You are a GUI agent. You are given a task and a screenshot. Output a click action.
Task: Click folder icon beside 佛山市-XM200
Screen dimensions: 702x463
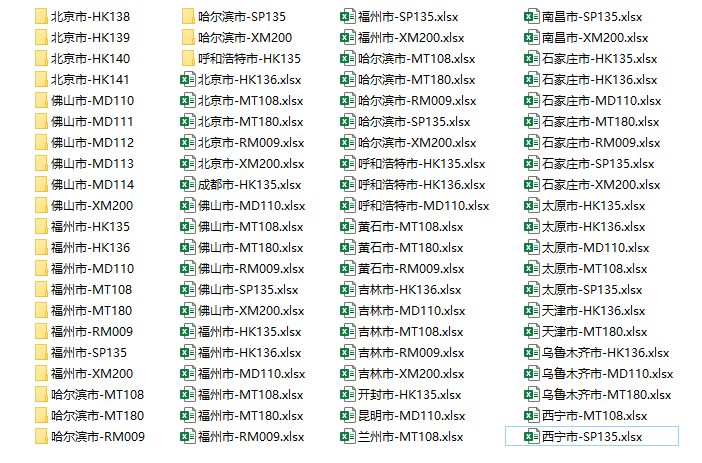click(x=41, y=206)
